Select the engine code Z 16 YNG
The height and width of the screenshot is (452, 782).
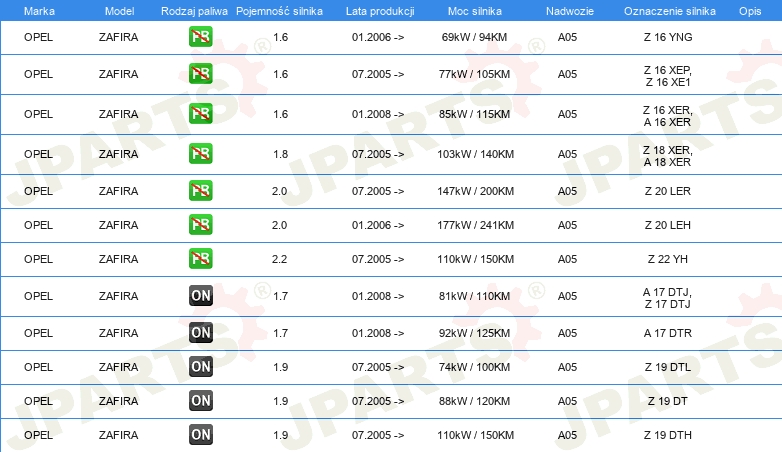pyautogui.click(x=668, y=37)
